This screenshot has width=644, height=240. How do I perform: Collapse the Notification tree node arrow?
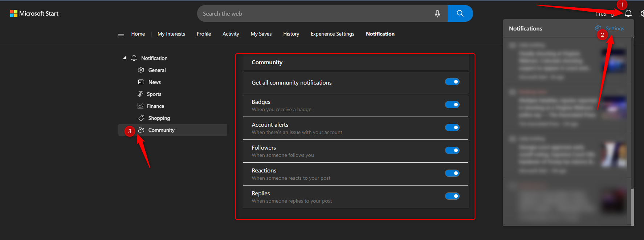125,58
